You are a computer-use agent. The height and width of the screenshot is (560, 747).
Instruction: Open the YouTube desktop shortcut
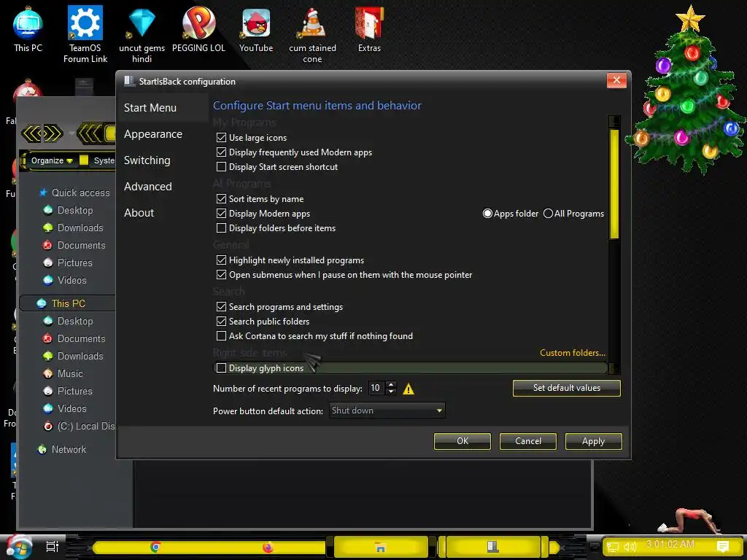[256, 28]
